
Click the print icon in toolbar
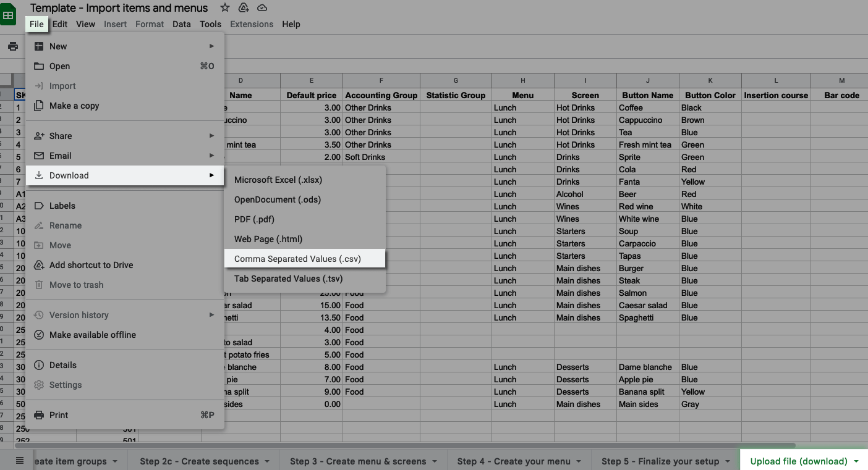[13, 46]
